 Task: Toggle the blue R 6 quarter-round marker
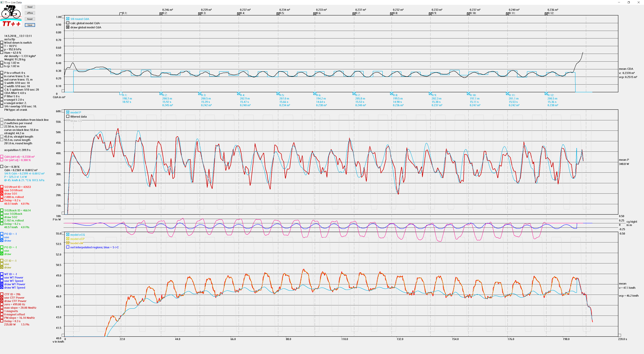click(x=315, y=94)
